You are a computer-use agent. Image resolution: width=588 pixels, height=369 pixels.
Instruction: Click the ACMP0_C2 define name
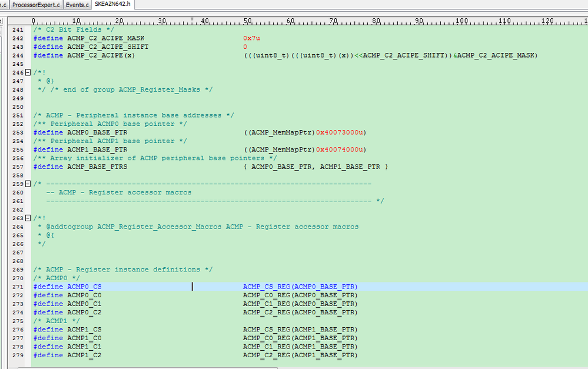click(x=84, y=313)
